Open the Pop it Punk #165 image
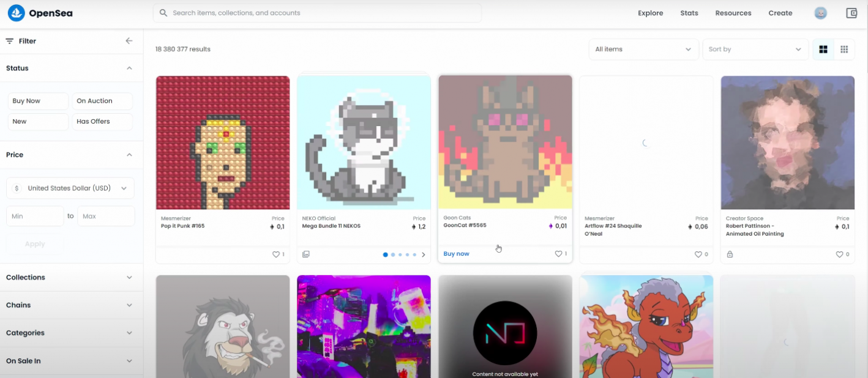 click(223, 143)
